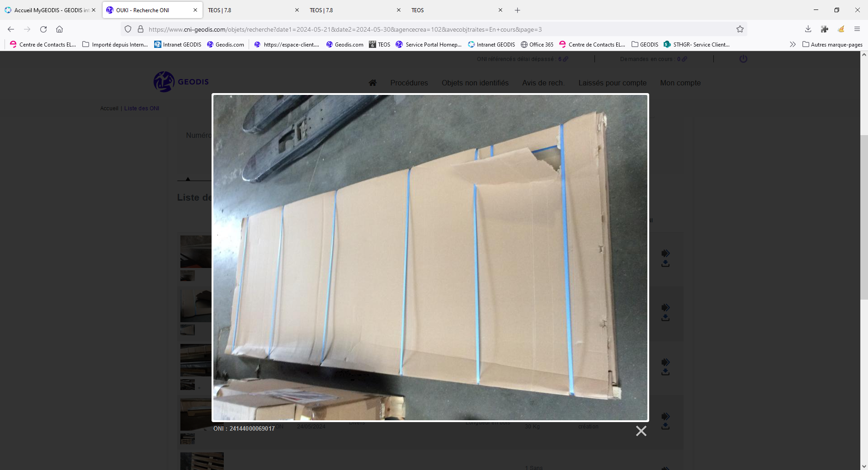This screenshot has width=868, height=470.
Task: Open the Firefox application menu
Action: click(x=857, y=29)
